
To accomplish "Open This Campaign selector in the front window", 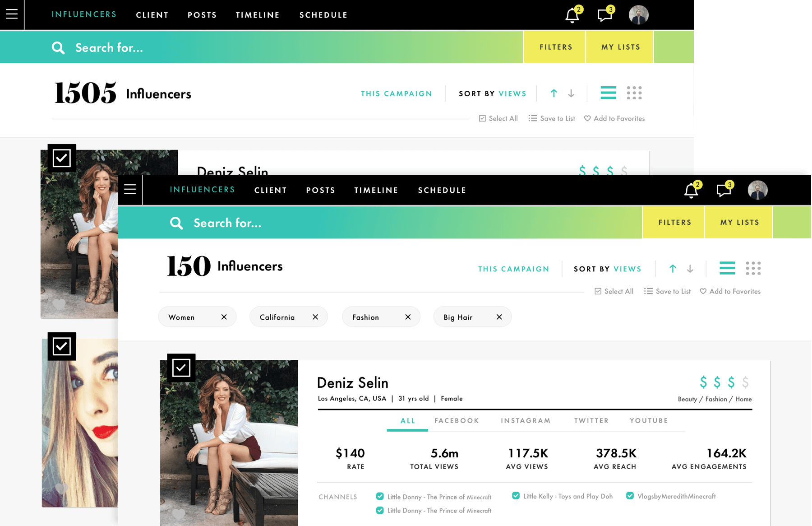I will pos(513,269).
